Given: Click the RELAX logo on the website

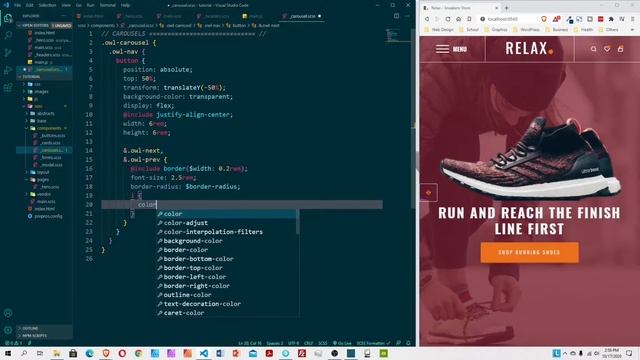Looking at the screenshot, I should click(x=529, y=49).
